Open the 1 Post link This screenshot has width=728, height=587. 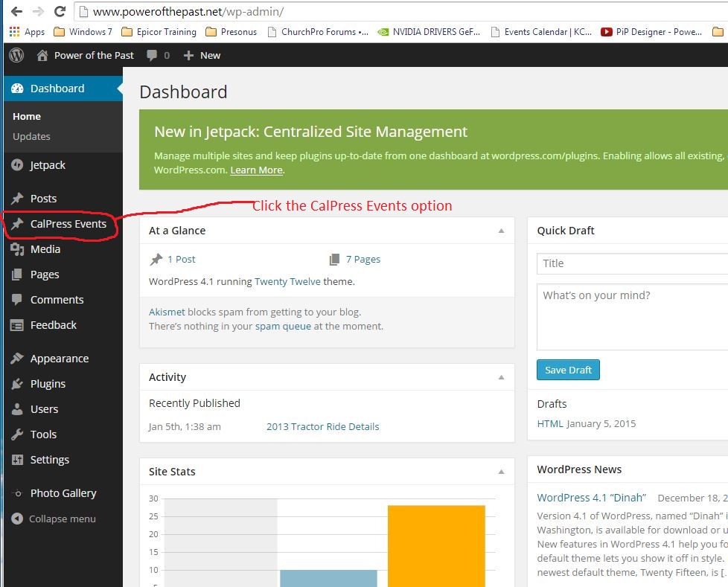182,260
